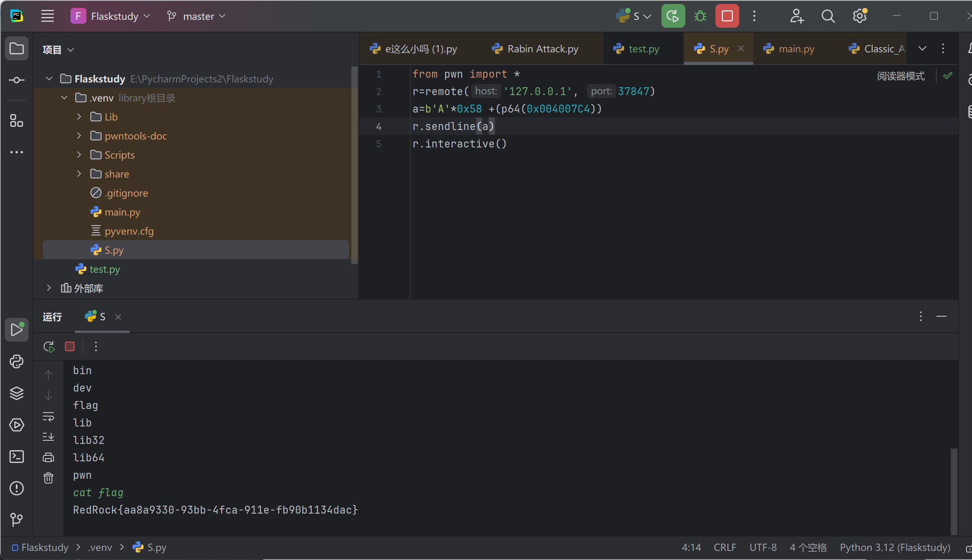The image size is (972, 560).
Task: Click the Debug bug icon
Action: (x=700, y=16)
